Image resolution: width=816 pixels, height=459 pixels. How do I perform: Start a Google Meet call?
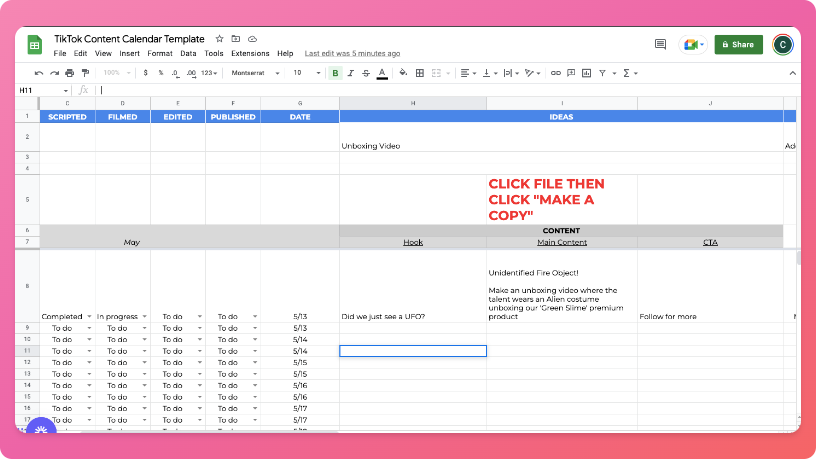(693, 45)
